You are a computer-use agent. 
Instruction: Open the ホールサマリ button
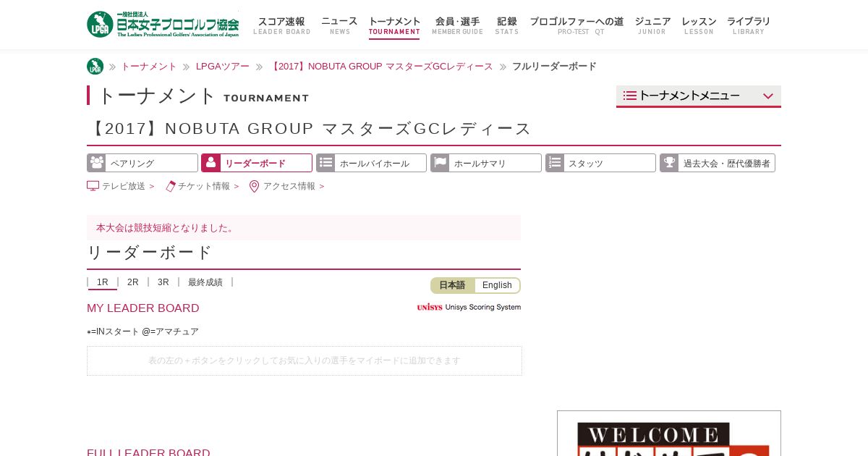point(486,163)
